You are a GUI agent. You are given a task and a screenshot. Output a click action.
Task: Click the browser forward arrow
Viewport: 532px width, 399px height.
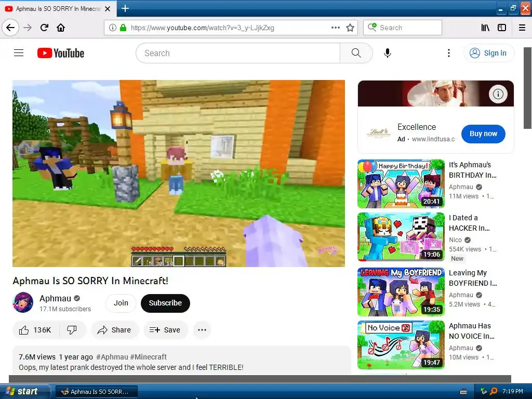click(x=28, y=28)
